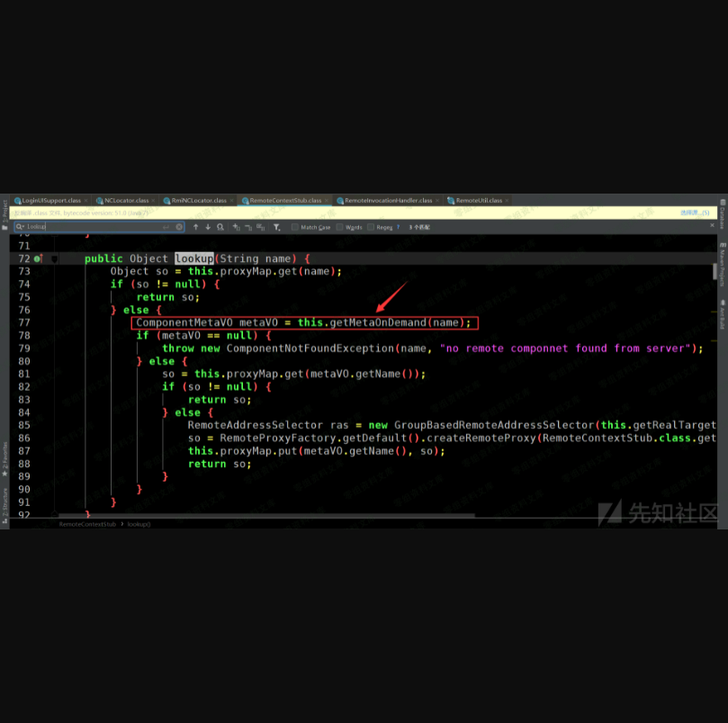The height and width of the screenshot is (723, 728).
Task: Switch to the RemoteInvocationHandler.class tab
Action: coord(387,201)
